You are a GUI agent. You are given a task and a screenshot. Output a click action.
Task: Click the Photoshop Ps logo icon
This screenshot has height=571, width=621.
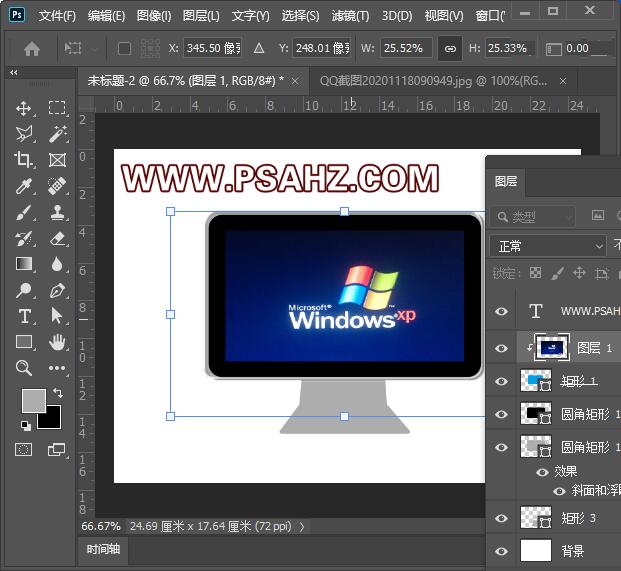(17, 15)
